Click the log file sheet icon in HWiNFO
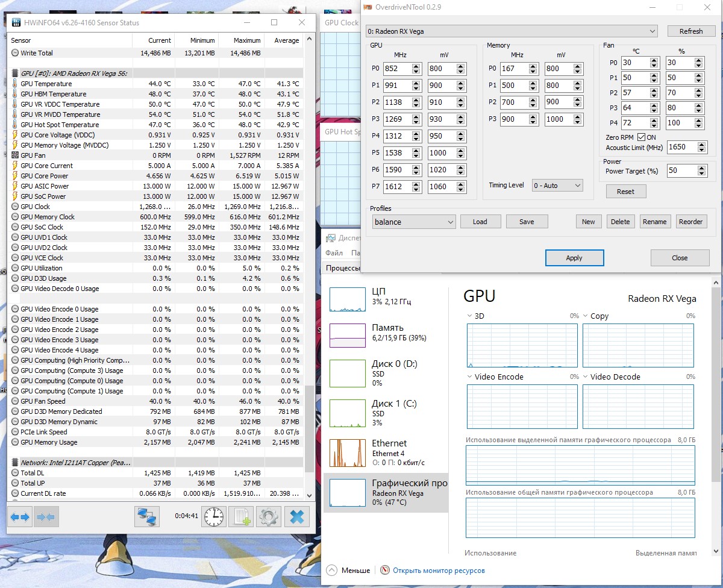Screen dimensions: 723x588 [x=242, y=517]
